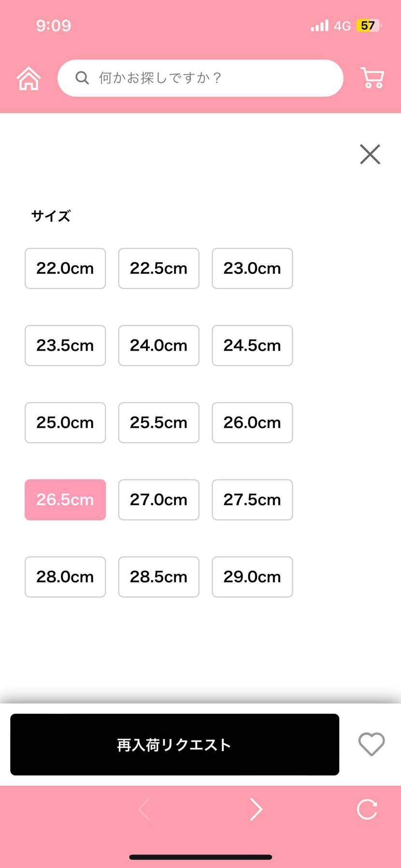Tap the 24.5cm size button
This screenshot has height=868, width=401.
click(x=252, y=346)
